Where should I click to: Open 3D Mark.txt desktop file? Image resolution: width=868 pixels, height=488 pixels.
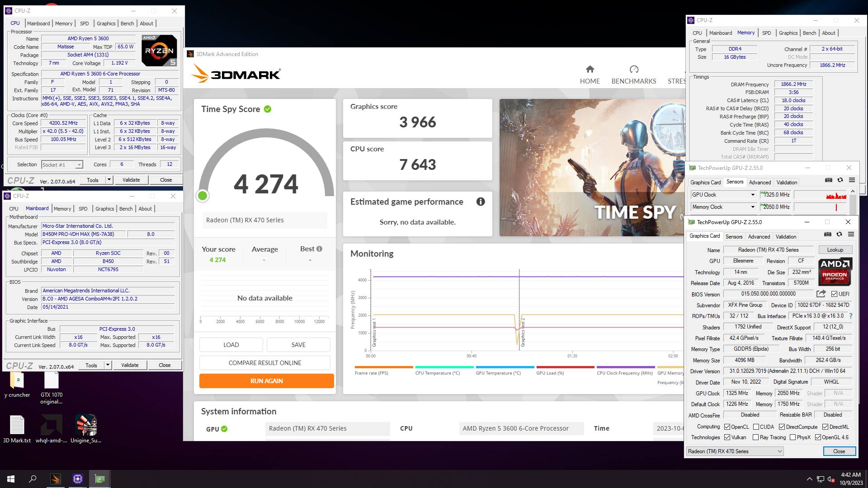click(x=17, y=429)
